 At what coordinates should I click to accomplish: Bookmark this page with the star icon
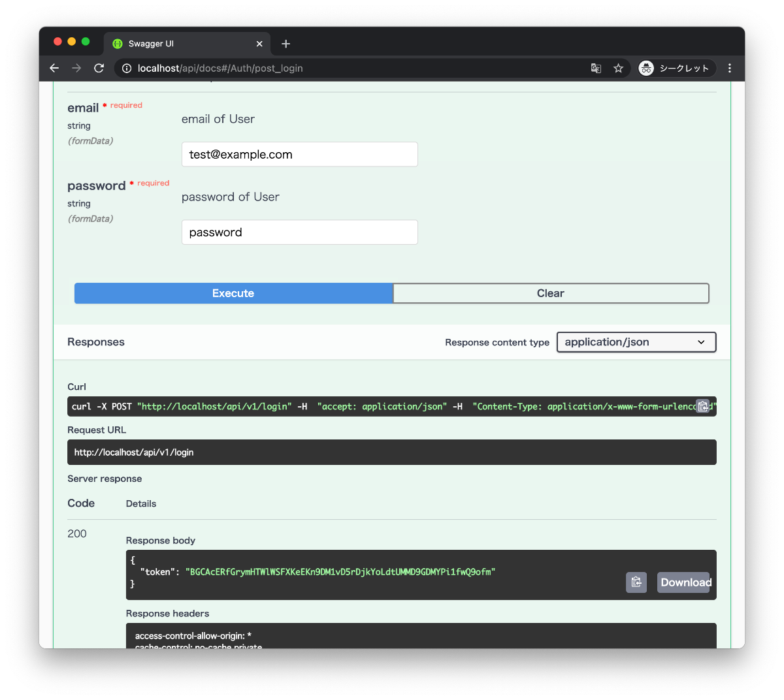tap(618, 68)
